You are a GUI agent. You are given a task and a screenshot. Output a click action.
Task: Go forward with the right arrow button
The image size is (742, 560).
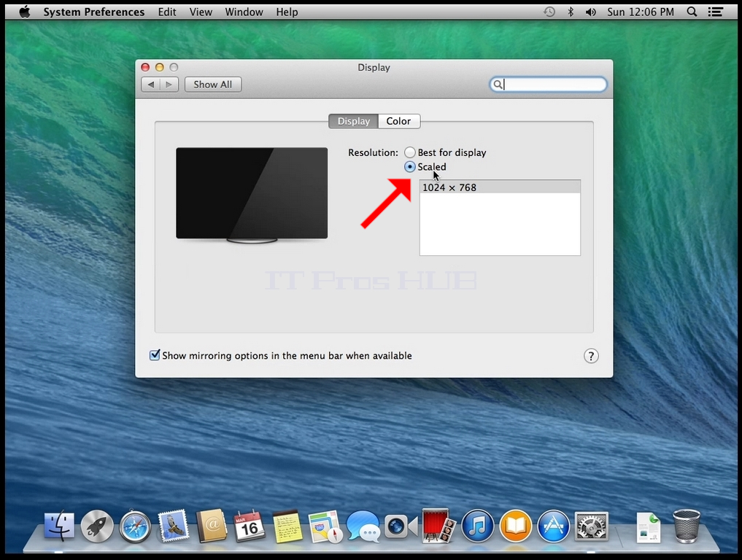coord(169,85)
